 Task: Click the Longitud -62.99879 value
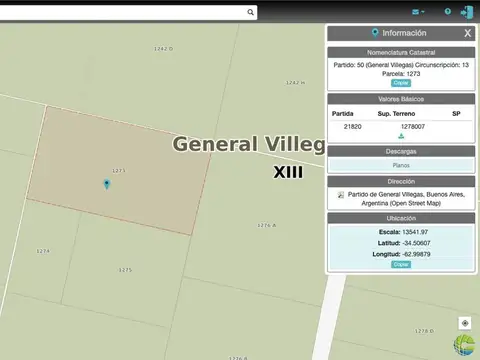click(416, 254)
